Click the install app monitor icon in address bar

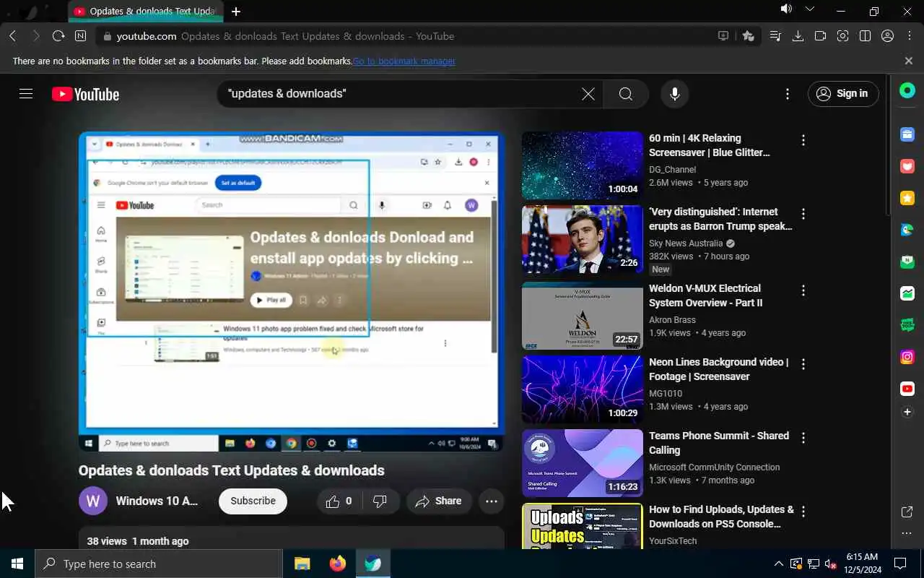pos(723,36)
